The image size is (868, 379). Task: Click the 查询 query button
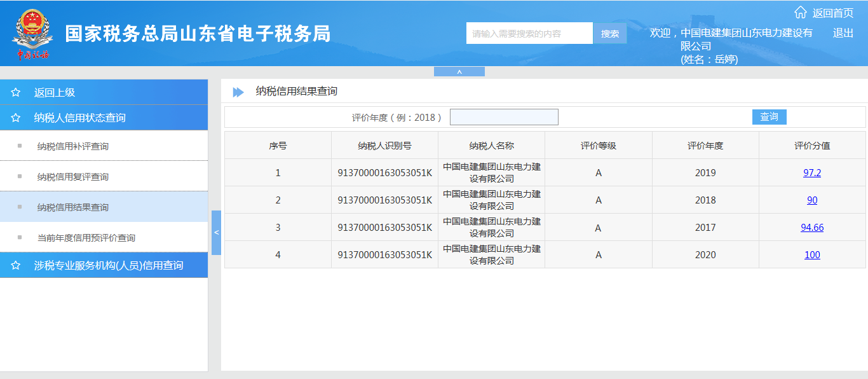(x=769, y=116)
